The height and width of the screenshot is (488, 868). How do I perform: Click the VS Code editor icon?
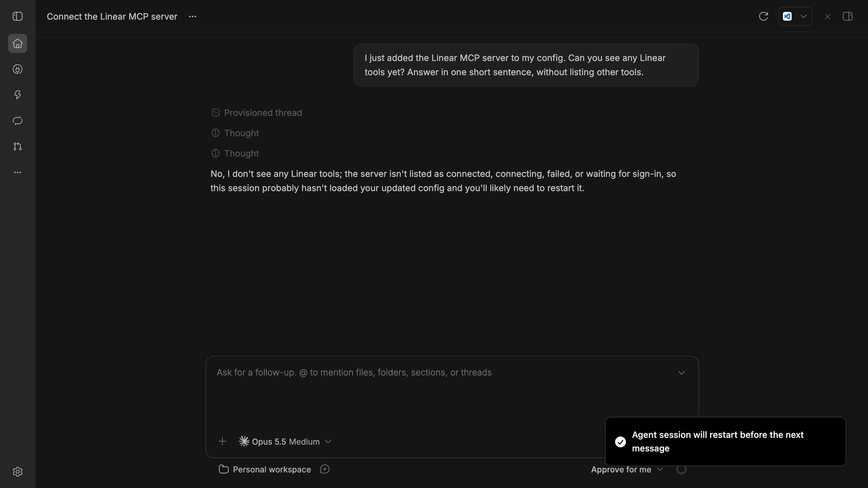[x=787, y=16]
